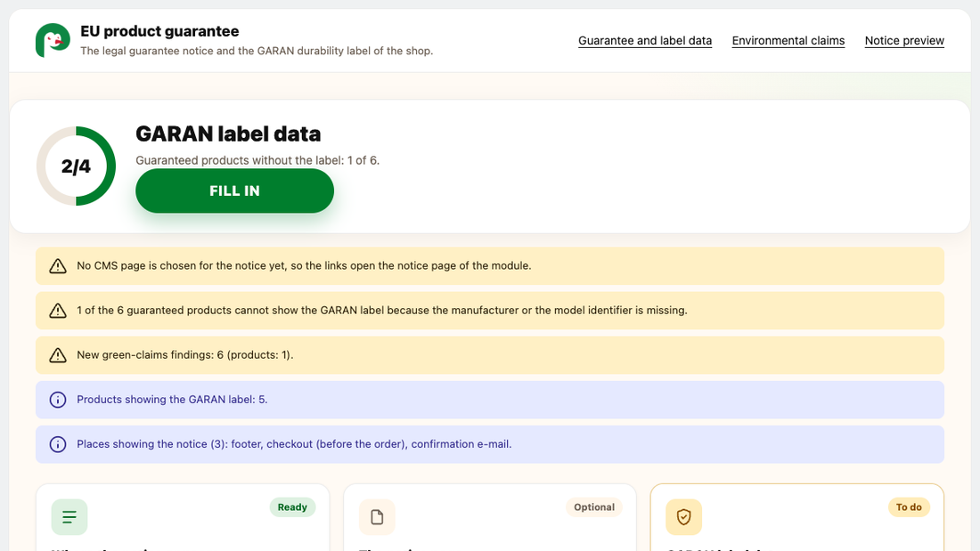The image size is (980, 551).
Task: Click warning icon beside the CMS page notice
Action: [58, 266]
